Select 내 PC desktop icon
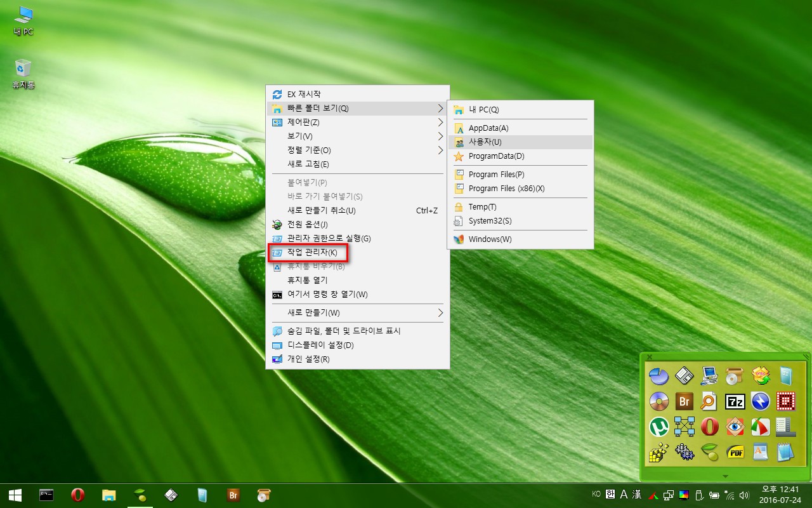The width and height of the screenshot is (812, 508). [23, 20]
